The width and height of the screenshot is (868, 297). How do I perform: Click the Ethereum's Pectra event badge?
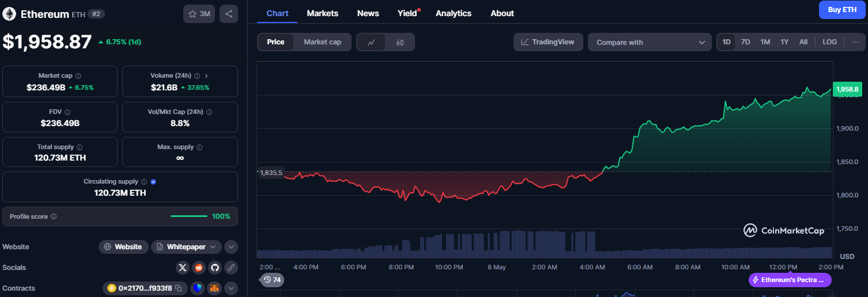pos(790,280)
